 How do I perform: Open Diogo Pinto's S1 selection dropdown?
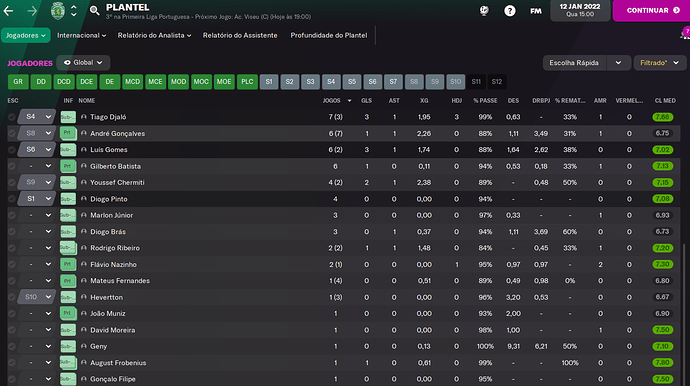tap(37, 199)
